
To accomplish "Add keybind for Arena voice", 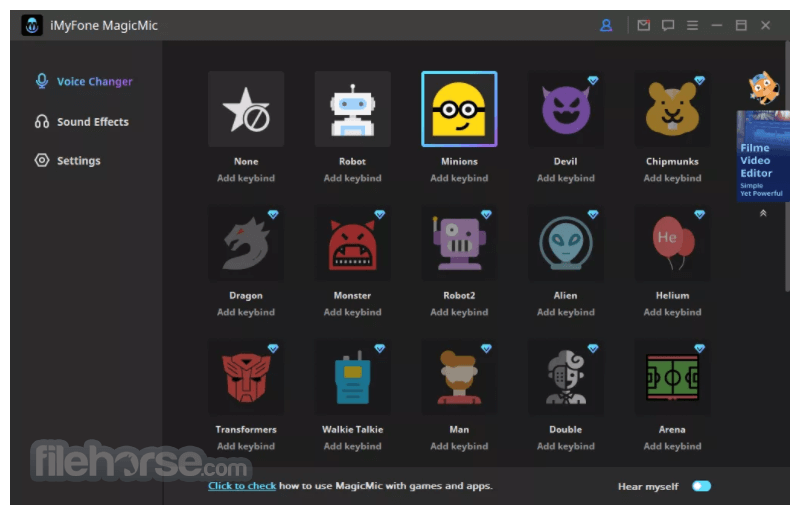I will click(x=672, y=446).
